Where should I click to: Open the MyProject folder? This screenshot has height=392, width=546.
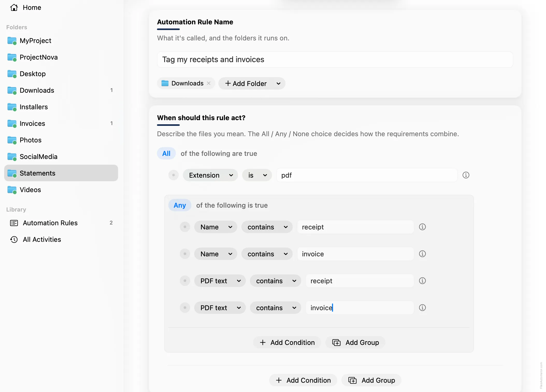(61, 41)
